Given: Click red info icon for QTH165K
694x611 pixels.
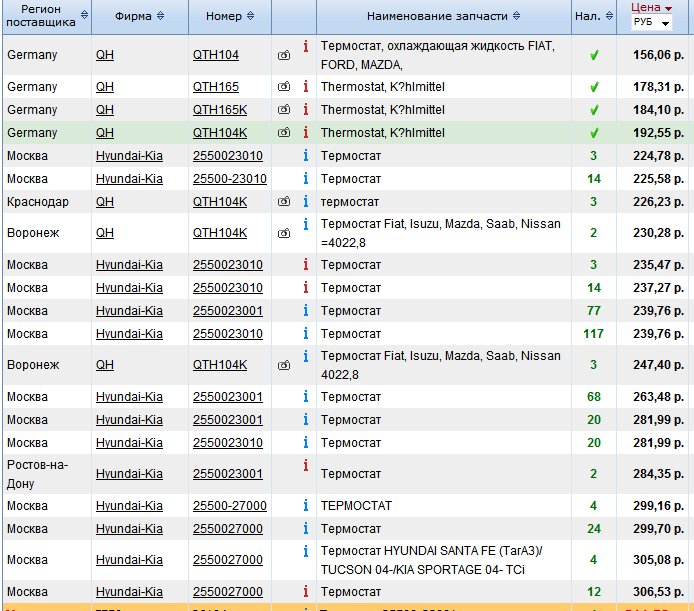Looking at the screenshot, I should [x=305, y=109].
